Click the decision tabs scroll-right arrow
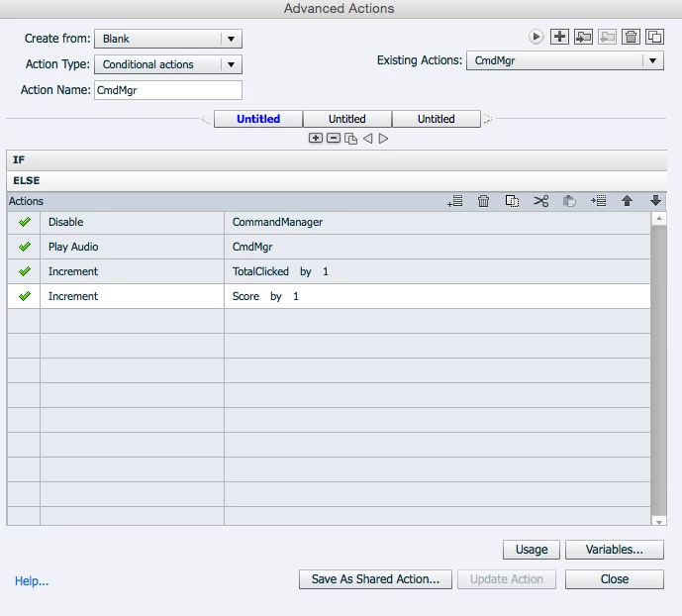 (x=488, y=118)
